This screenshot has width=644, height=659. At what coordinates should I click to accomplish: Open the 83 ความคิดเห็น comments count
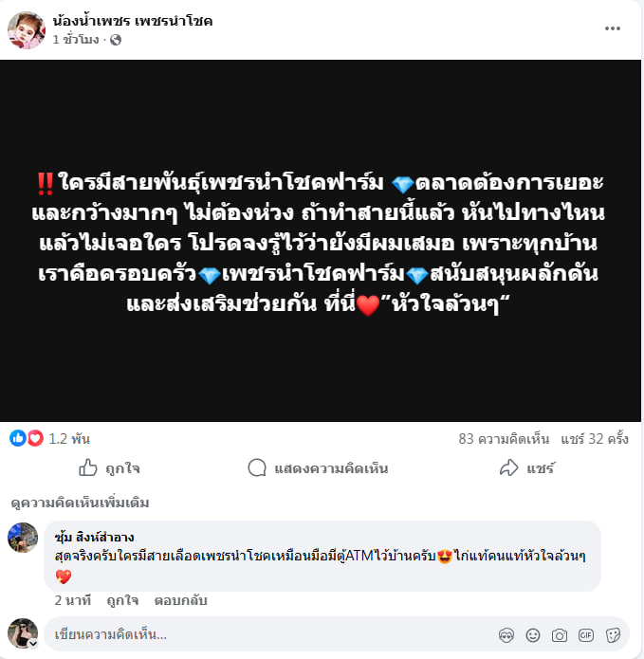pos(504,439)
